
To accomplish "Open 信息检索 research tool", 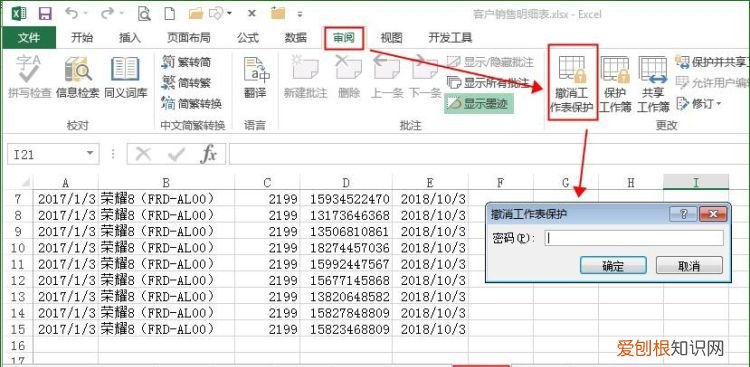I will coord(77,77).
